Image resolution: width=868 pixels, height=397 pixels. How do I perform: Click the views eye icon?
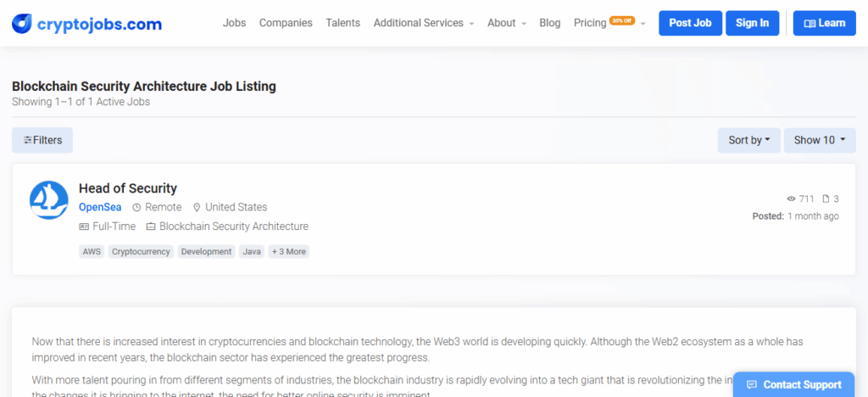pos(791,199)
